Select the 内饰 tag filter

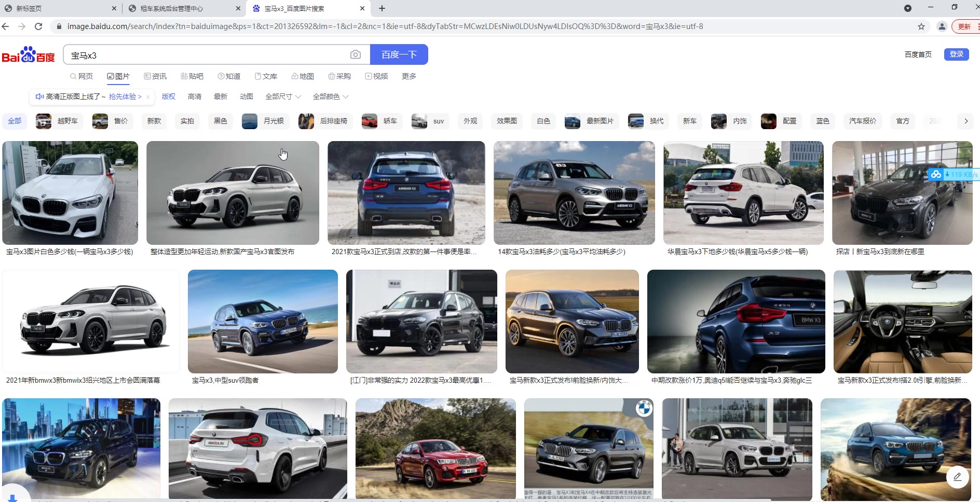tap(731, 121)
